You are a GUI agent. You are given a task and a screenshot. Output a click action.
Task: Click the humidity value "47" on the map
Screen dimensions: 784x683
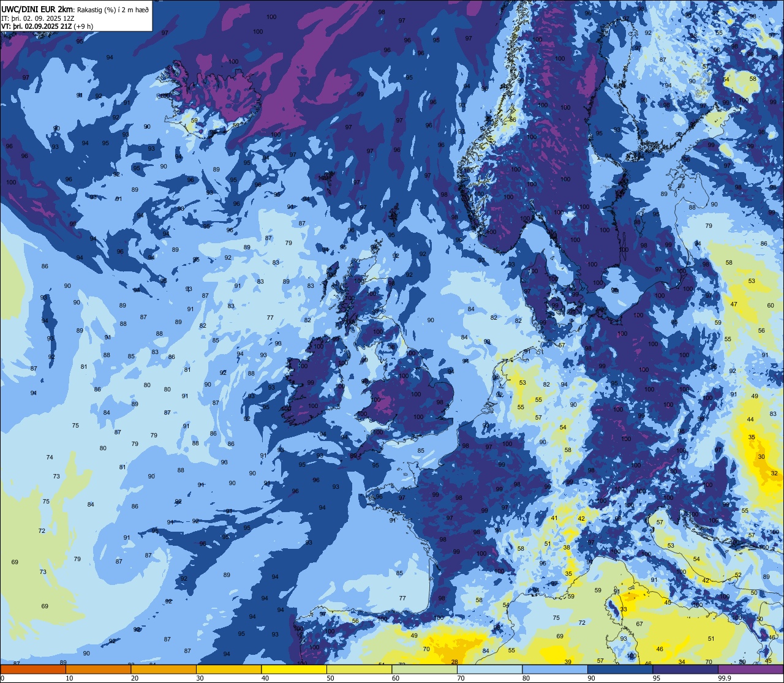click(x=734, y=304)
